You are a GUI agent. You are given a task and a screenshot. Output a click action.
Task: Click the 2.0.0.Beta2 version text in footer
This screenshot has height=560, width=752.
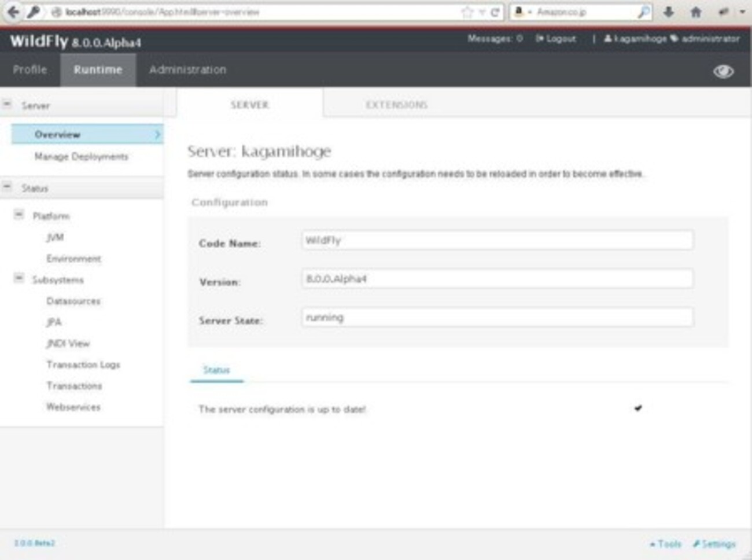pyautogui.click(x=35, y=543)
